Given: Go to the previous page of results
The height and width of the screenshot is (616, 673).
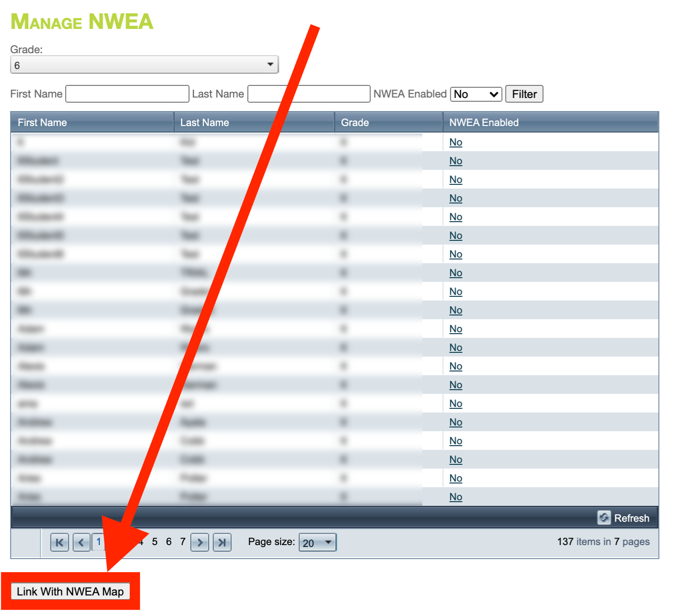Looking at the screenshot, I should click(x=82, y=542).
